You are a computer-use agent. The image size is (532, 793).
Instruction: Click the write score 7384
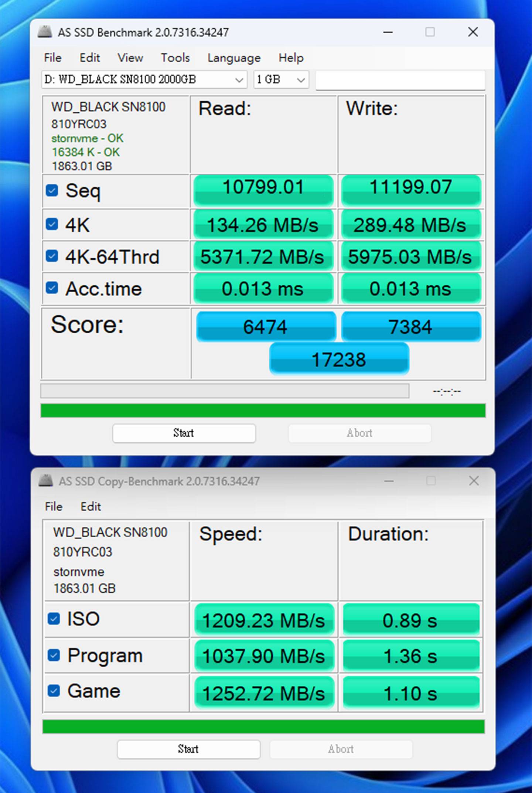411,326
